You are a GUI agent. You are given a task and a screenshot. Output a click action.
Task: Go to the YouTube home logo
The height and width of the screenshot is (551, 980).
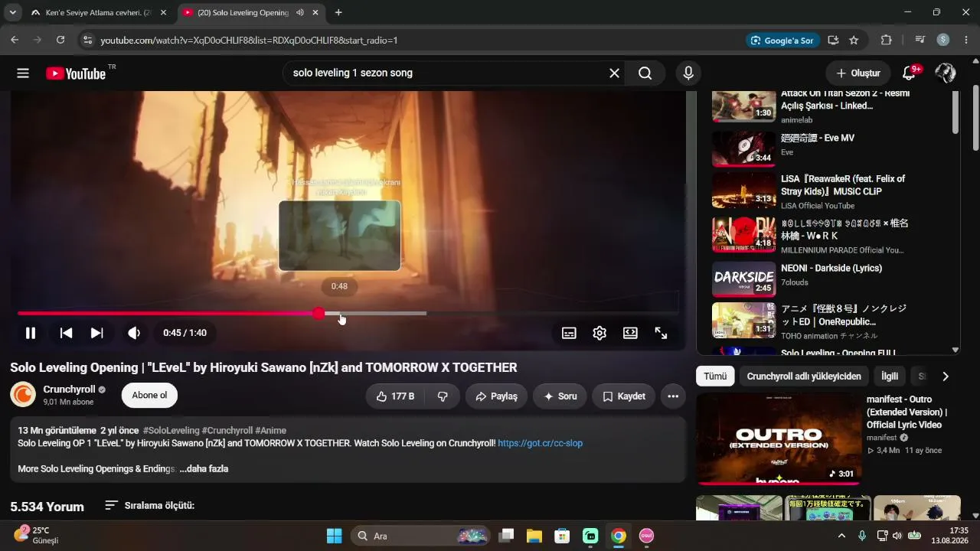tap(76, 73)
